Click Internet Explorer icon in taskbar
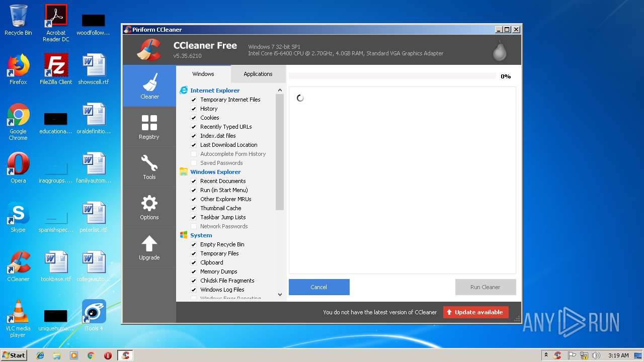This screenshot has width=644, height=362. pos(40,355)
